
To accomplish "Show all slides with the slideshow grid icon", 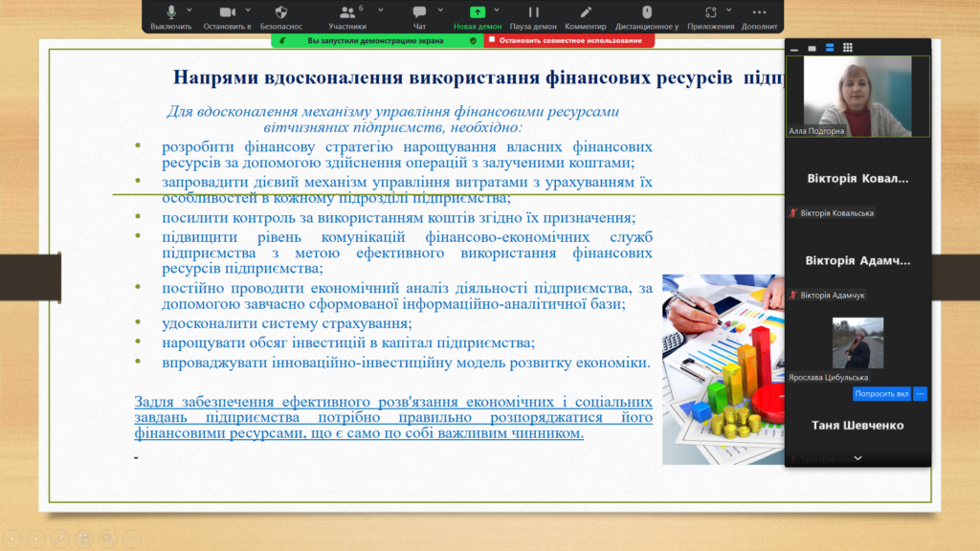I will (84, 539).
